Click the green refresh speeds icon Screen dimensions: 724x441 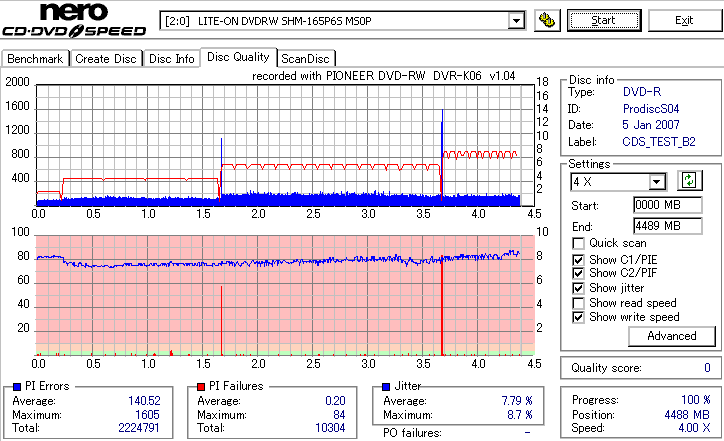click(x=689, y=181)
